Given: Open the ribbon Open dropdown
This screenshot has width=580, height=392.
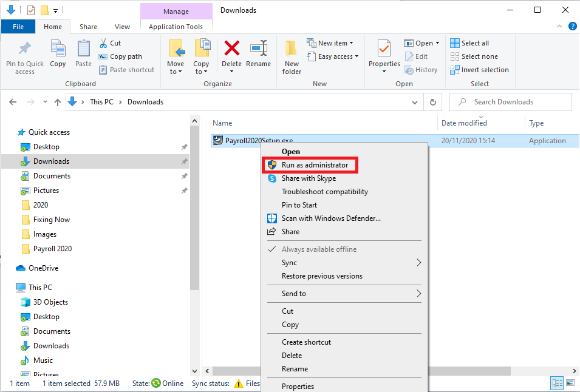Looking at the screenshot, I should [421, 43].
